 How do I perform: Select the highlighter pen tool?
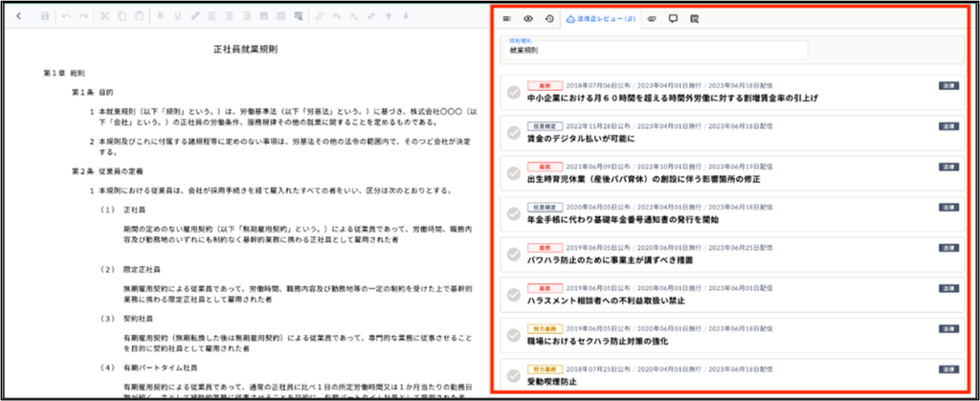[195, 16]
